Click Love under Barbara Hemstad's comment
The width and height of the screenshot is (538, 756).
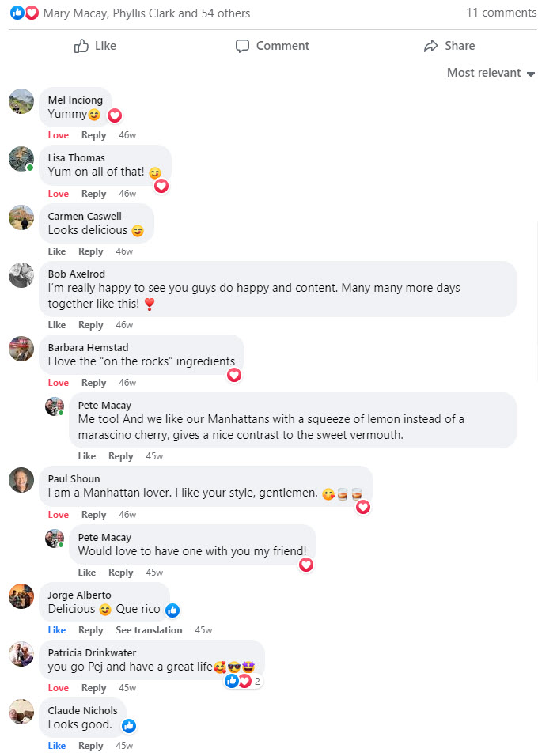57,382
